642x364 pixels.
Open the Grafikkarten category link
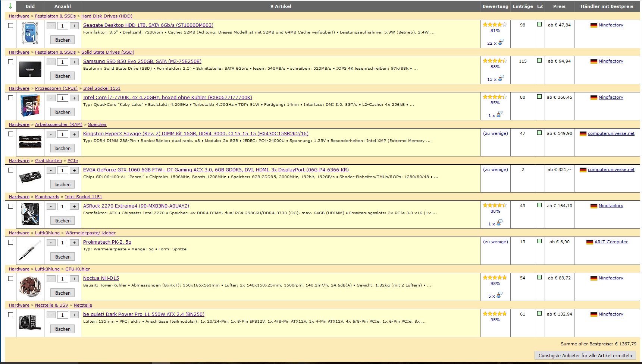pyautogui.click(x=48, y=161)
